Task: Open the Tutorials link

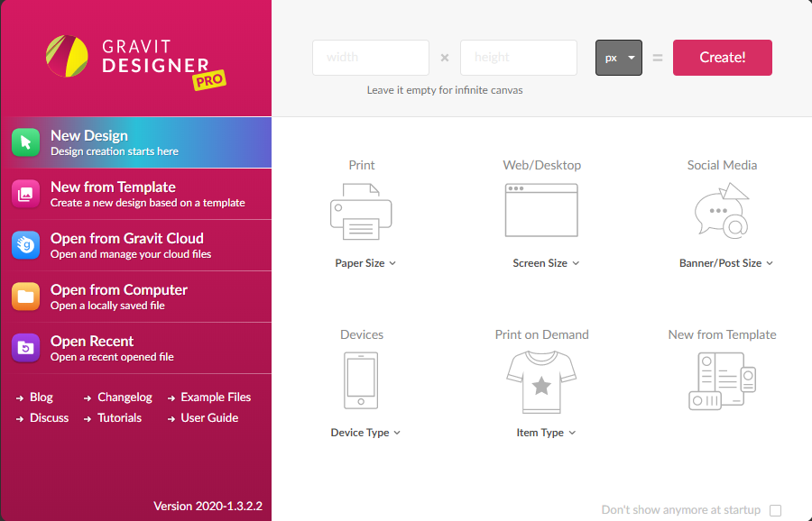Action: click(x=119, y=418)
